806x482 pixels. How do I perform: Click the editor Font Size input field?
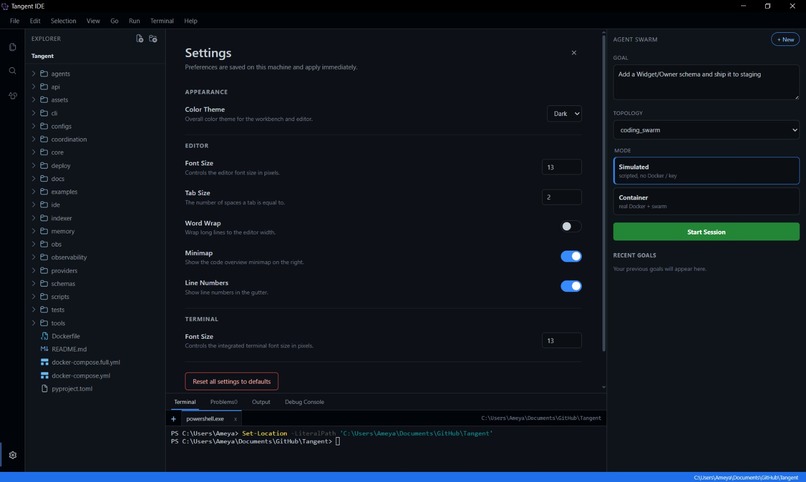(561, 167)
